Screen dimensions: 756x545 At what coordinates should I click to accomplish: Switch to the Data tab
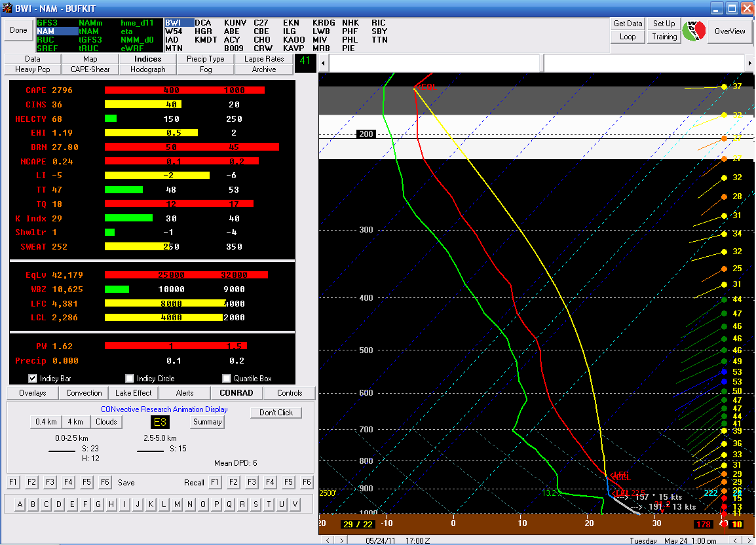[x=32, y=59]
